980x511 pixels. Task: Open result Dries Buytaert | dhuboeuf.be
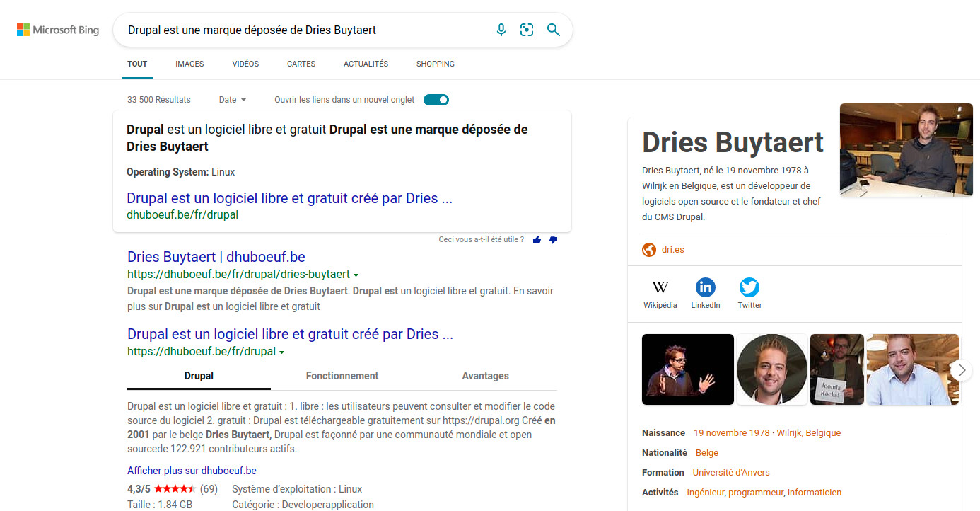216,257
